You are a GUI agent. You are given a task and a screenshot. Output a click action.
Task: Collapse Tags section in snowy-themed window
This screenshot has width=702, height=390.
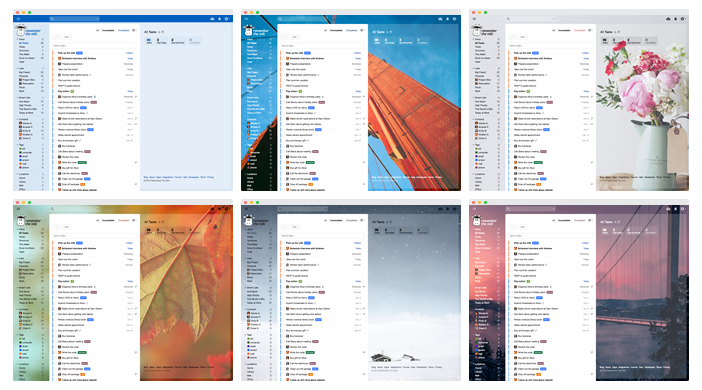(x=246, y=334)
